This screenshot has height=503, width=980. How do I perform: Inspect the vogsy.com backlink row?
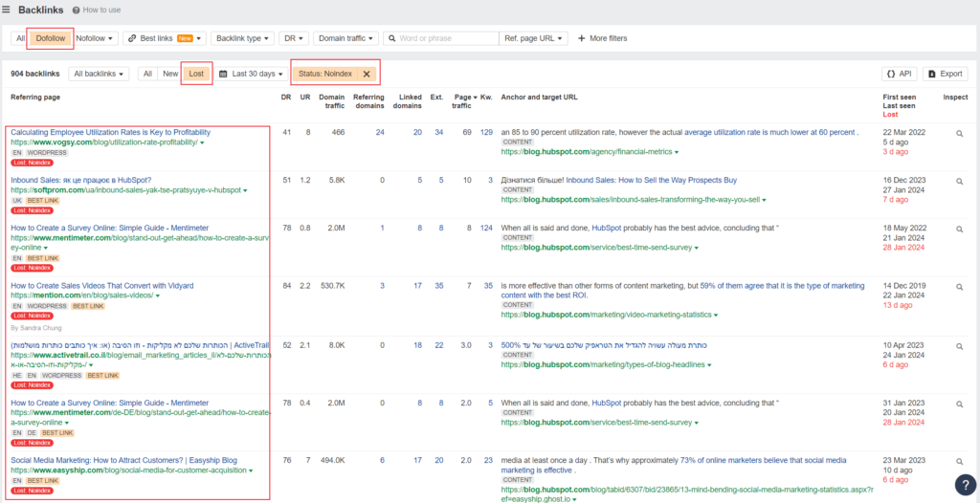(959, 133)
